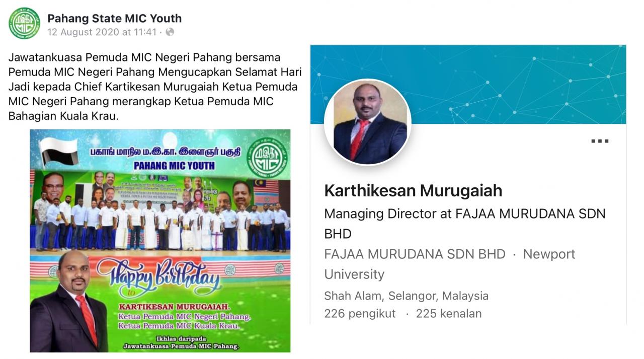This screenshot has width=644, height=359.
Task: Click the Pahang flag on the birthday poster
Action: click(59, 152)
